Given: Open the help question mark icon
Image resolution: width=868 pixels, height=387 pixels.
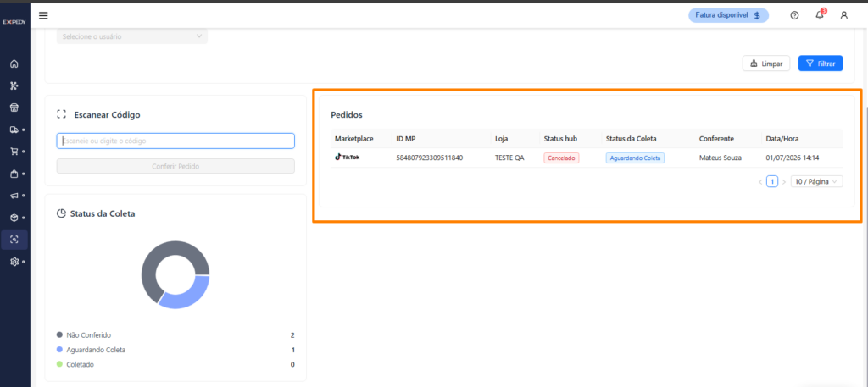Looking at the screenshot, I should [794, 15].
